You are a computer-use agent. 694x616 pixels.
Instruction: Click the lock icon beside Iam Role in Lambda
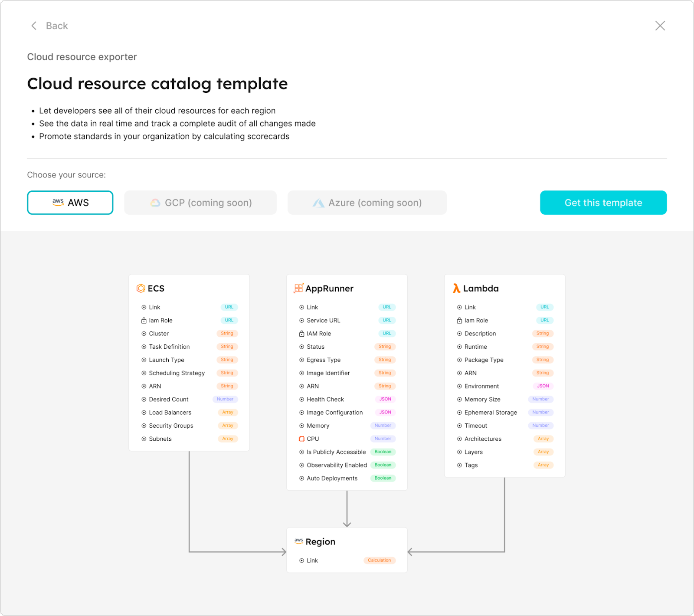tap(459, 321)
